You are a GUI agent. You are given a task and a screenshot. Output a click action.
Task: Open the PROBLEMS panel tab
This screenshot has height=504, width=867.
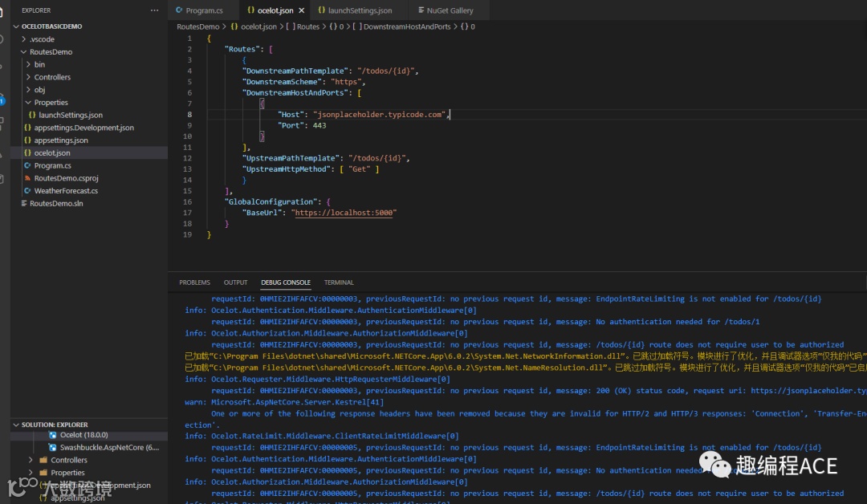[194, 282]
